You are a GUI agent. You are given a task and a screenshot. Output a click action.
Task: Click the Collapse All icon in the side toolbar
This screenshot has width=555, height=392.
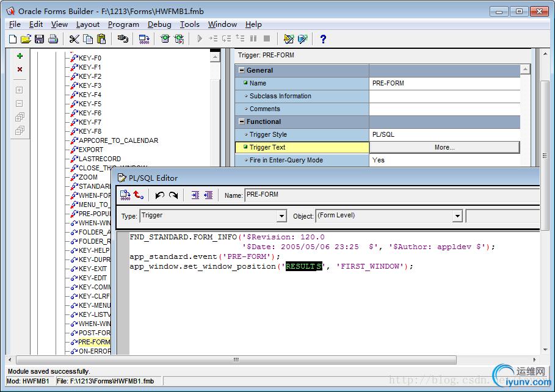click(20, 131)
